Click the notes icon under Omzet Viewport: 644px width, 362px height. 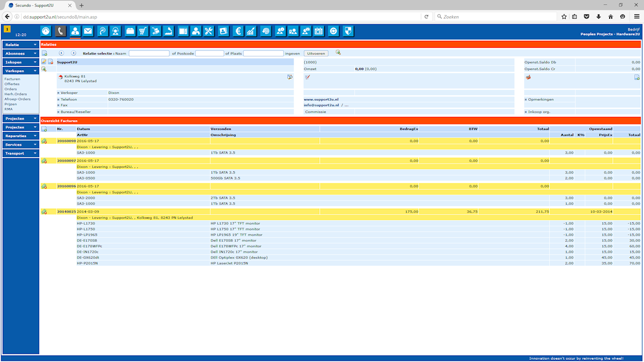pyautogui.click(x=308, y=77)
